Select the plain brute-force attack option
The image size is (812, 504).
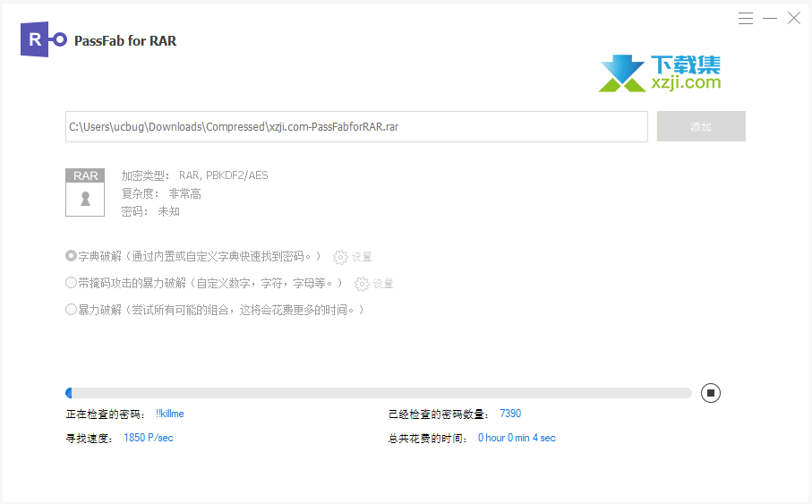coord(71,310)
